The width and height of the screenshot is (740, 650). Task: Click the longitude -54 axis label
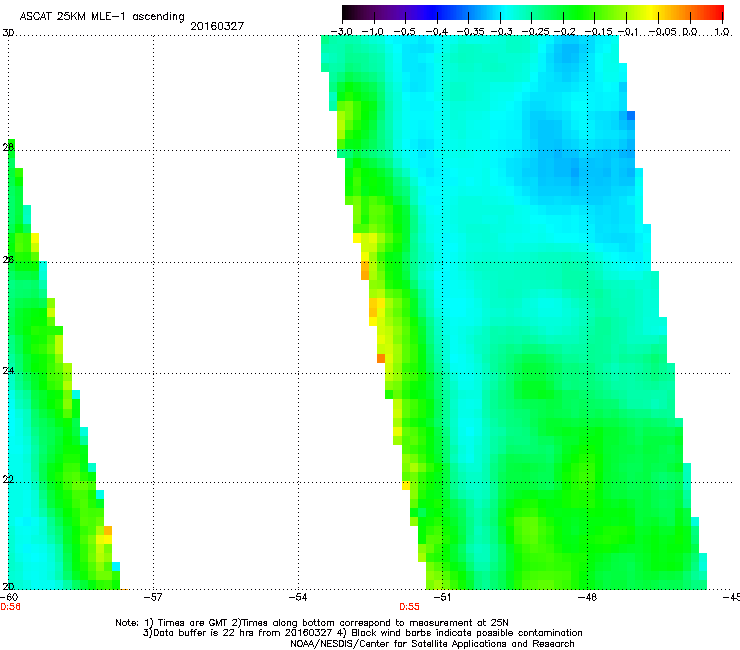point(298,597)
